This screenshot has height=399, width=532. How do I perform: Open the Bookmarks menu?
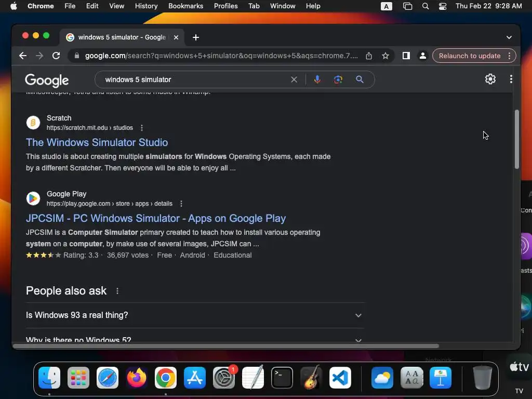pos(185,6)
